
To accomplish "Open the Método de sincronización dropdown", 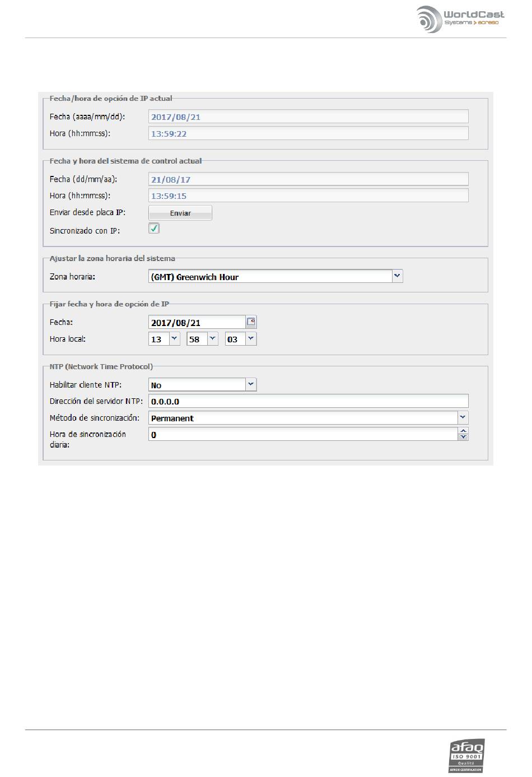I will coord(463,417).
